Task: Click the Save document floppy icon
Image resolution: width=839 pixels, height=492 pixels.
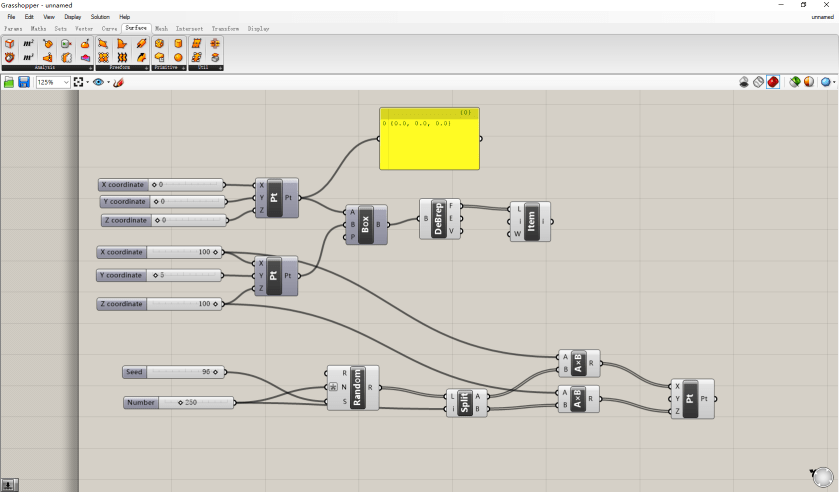Action: (x=24, y=82)
